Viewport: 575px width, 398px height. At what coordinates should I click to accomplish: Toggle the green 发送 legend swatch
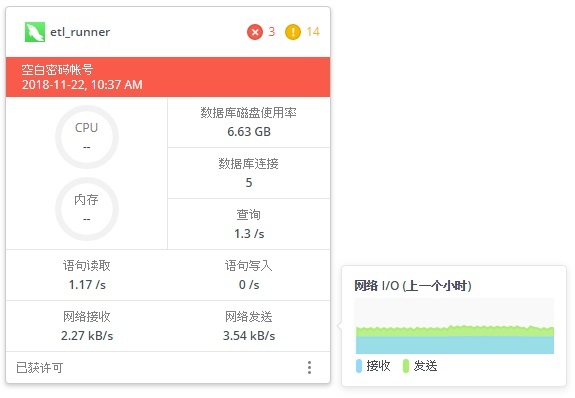click(x=406, y=366)
